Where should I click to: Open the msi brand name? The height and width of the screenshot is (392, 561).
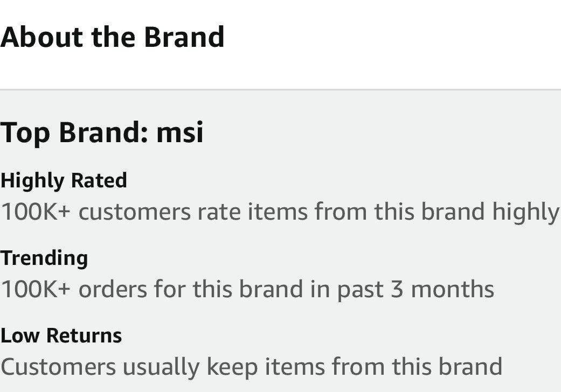180,132
